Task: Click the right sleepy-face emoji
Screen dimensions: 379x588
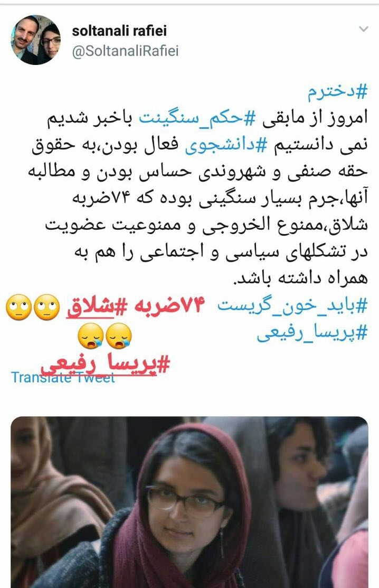Action: 119,336
